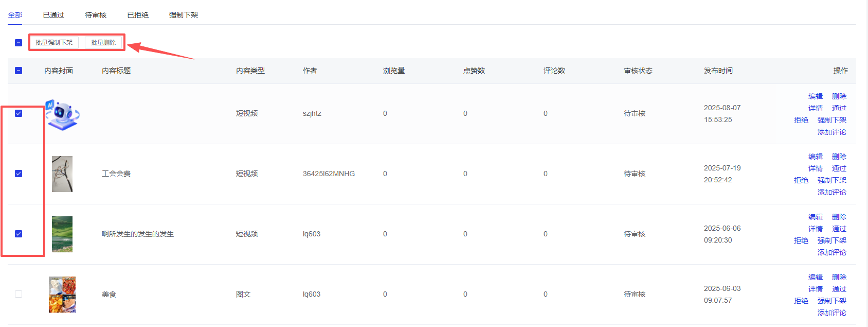Open the 待审核 tab
868x327 pixels.
[96, 15]
